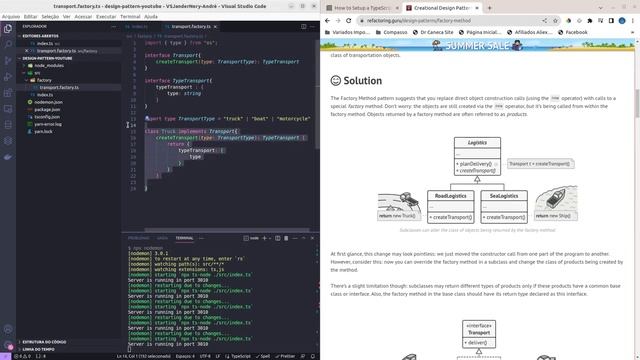Open the browser Extensions puzzle icon
The height and width of the screenshot is (360, 640).
pos(590,20)
